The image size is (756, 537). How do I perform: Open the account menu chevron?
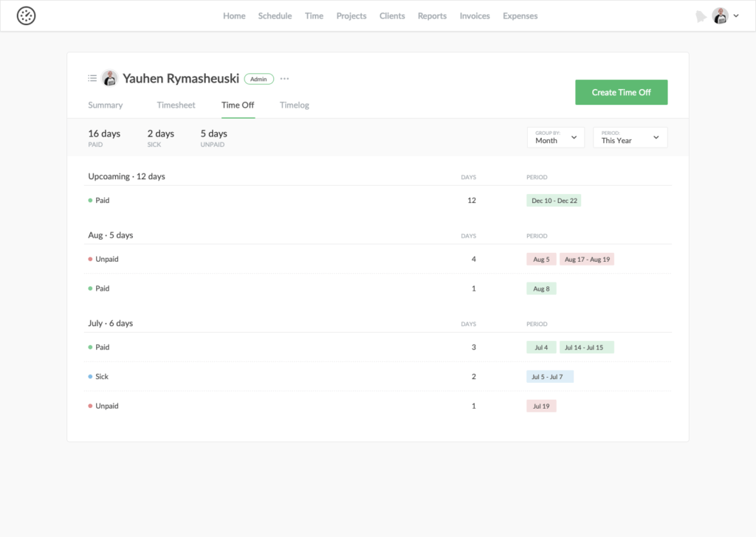click(736, 15)
